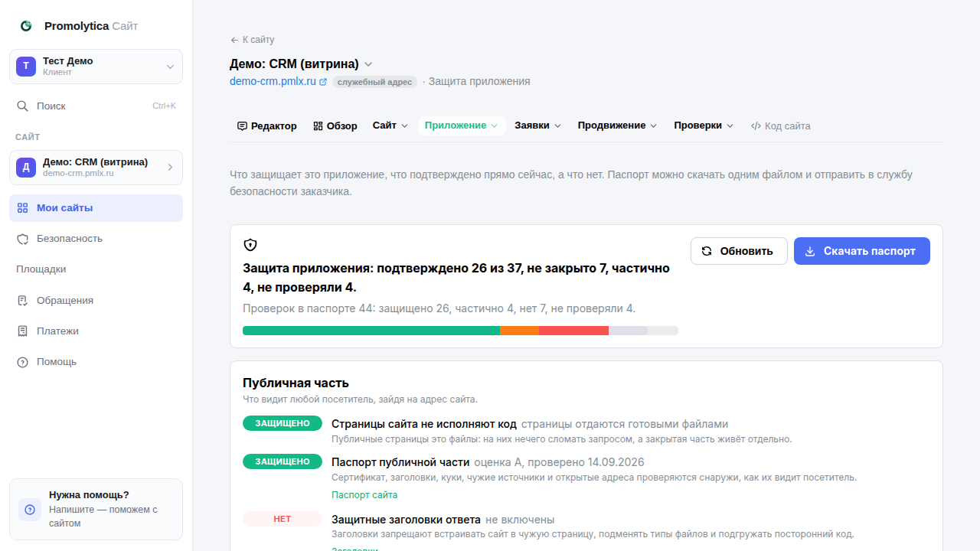Click the help card question icon

(x=30, y=510)
